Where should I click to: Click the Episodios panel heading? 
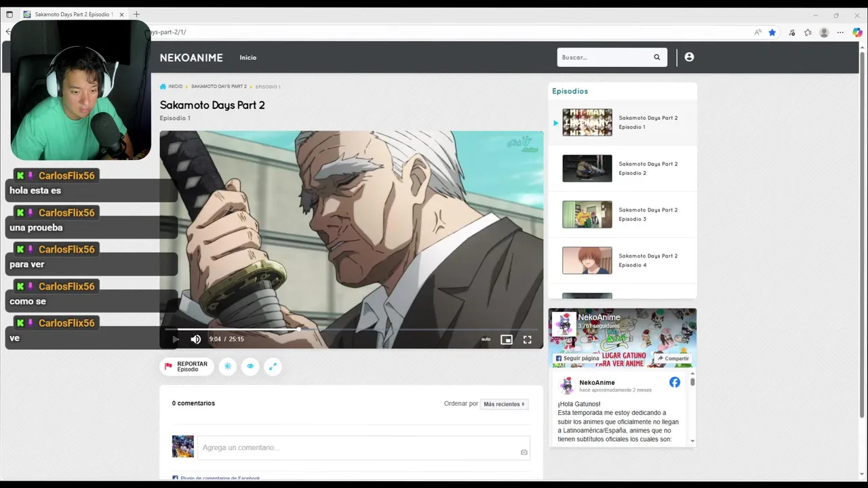point(570,91)
